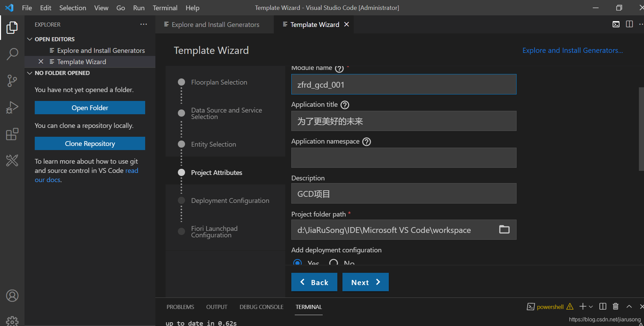This screenshot has width=644, height=326.
Task: Switch to Explore and Install Generators tab
Action: 215,24
